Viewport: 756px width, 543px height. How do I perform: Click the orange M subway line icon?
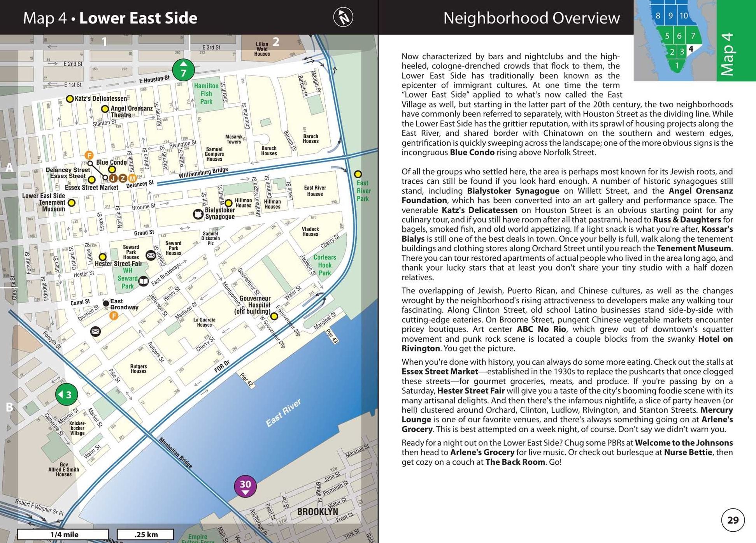(x=132, y=178)
